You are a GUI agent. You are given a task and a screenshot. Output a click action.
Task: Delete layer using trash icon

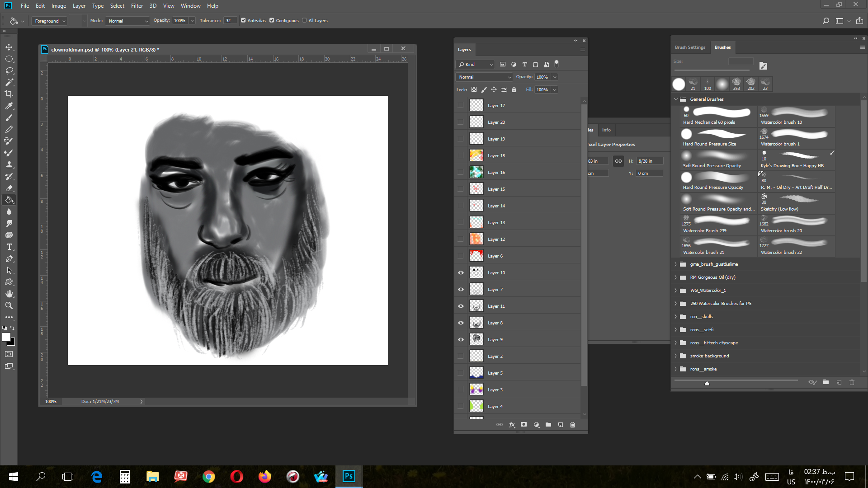click(x=573, y=425)
